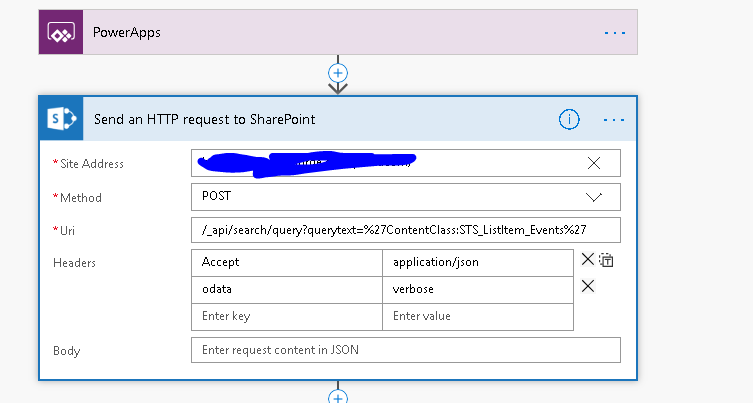
Task: Switch headers to text mode icon
Action: [607, 260]
